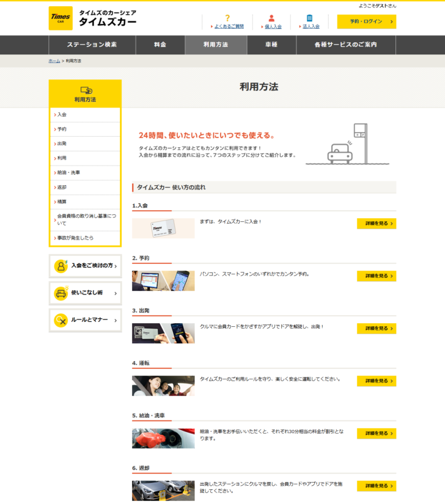
Task: Open 事故が発生したら sidebar item
Action: (x=85, y=238)
